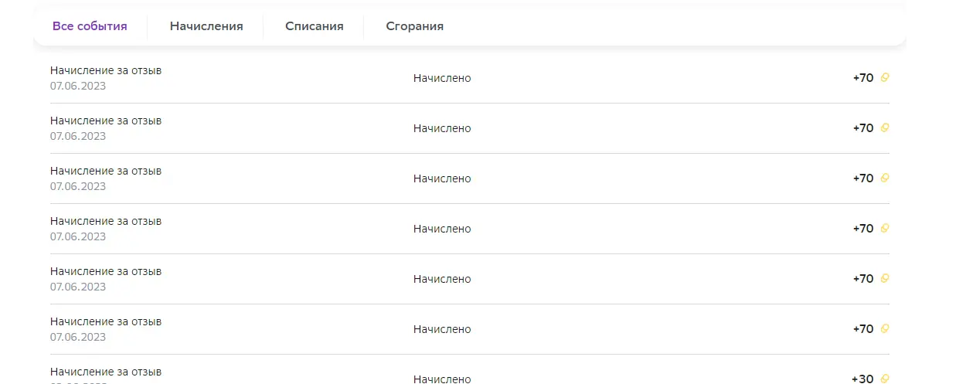Click the coin icon in the first entry
The image size is (980, 384).
(885, 77)
